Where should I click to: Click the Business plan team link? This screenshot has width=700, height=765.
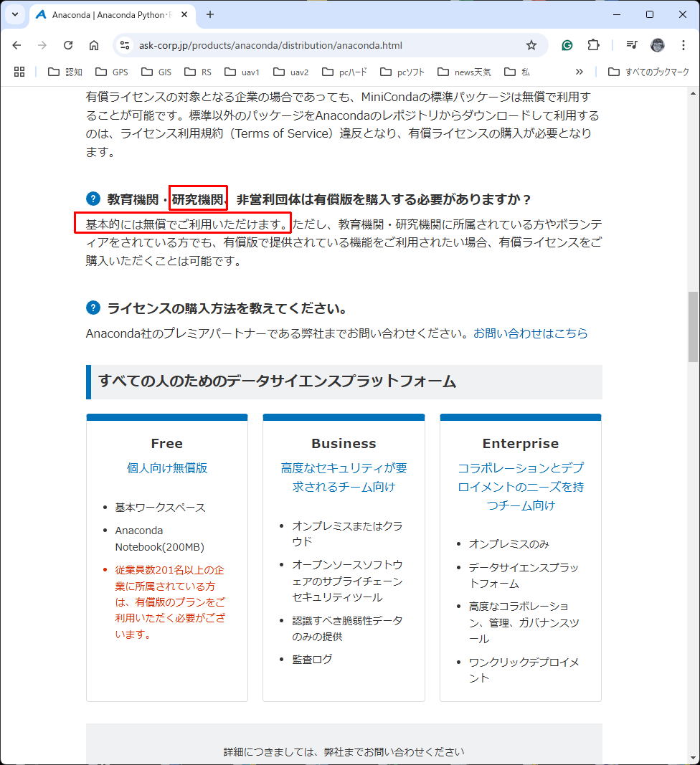344,477
